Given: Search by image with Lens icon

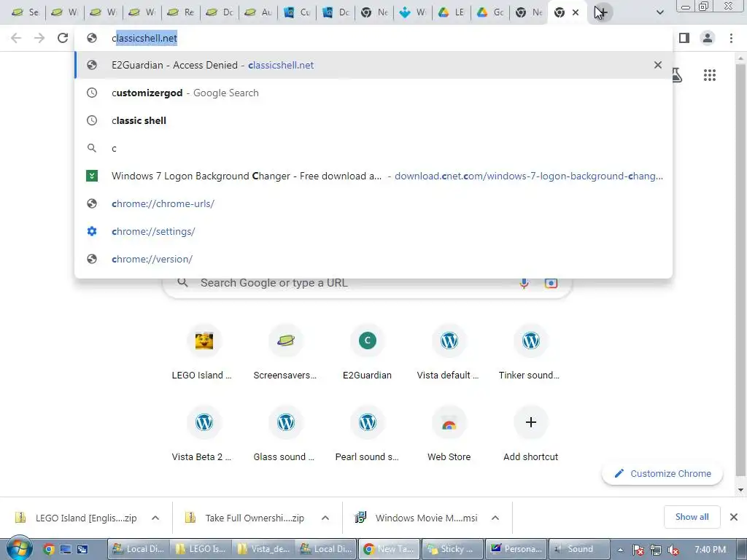Looking at the screenshot, I should (551, 283).
